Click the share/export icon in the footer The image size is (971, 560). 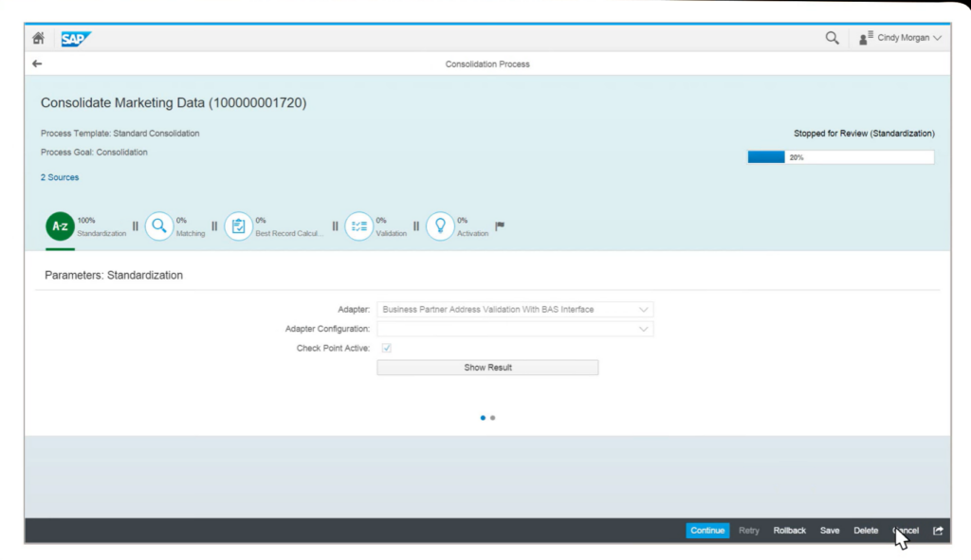pos(937,531)
